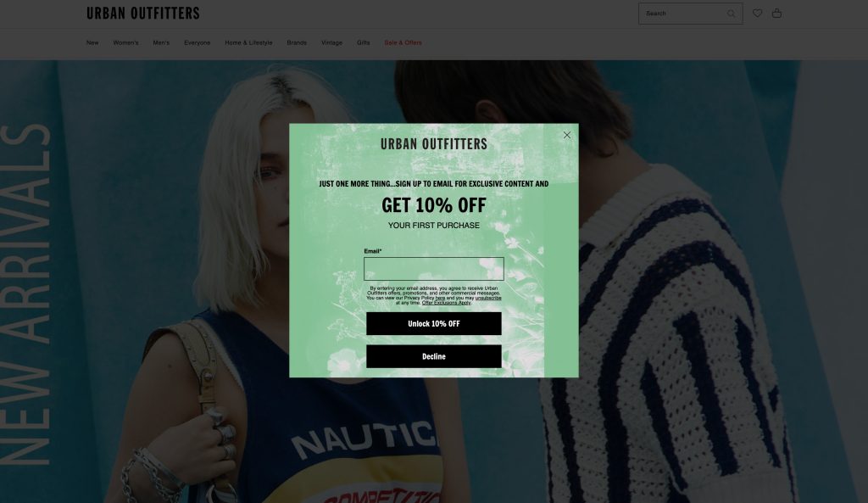Open the wishlist heart icon
This screenshot has width=868, height=503.
tap(757, 13)
